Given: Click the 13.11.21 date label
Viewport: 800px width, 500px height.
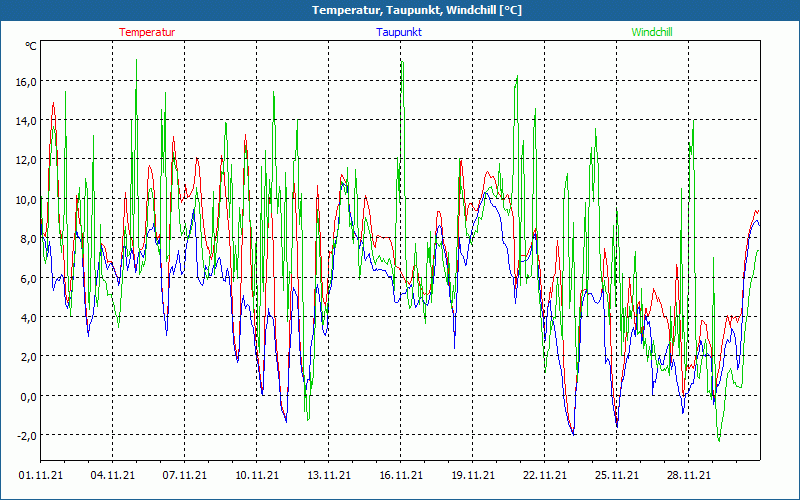Looking at the screenshot, I should 329,475.
